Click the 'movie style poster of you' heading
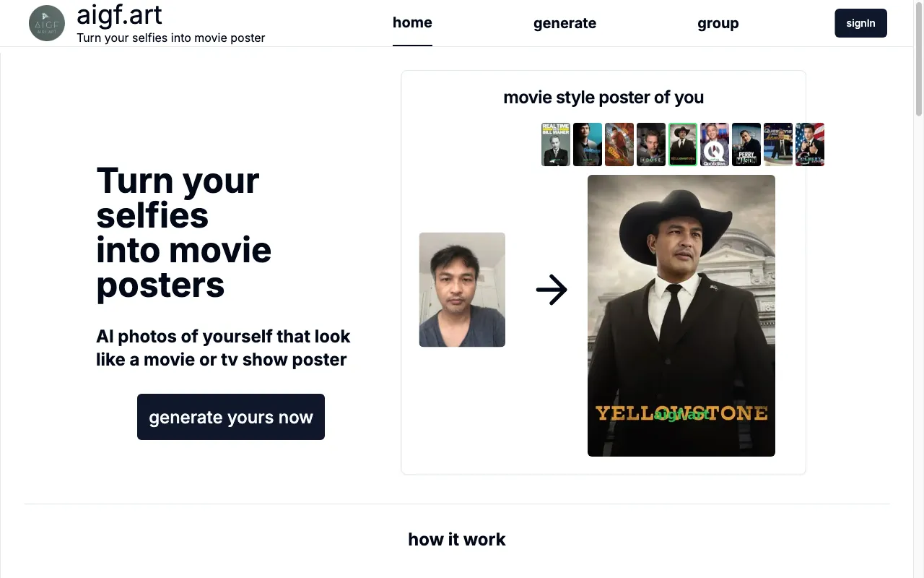The image size is (924, 578). (603, 97)
